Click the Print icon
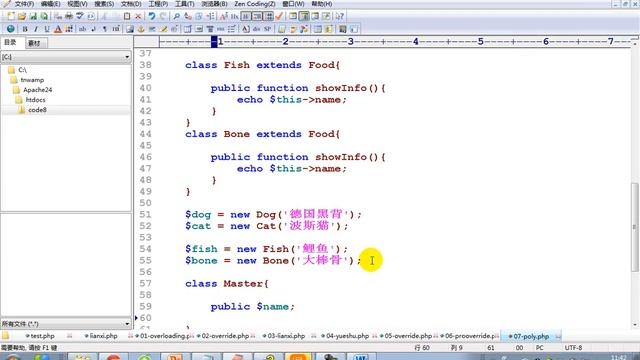This screenshot has height=360, width=640. point(69,16)
